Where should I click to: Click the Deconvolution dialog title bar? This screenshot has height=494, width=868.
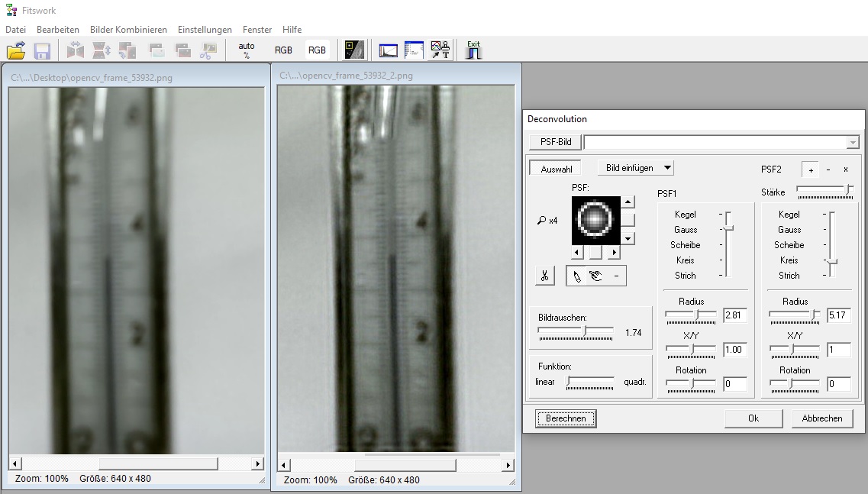tap(693, 119)
